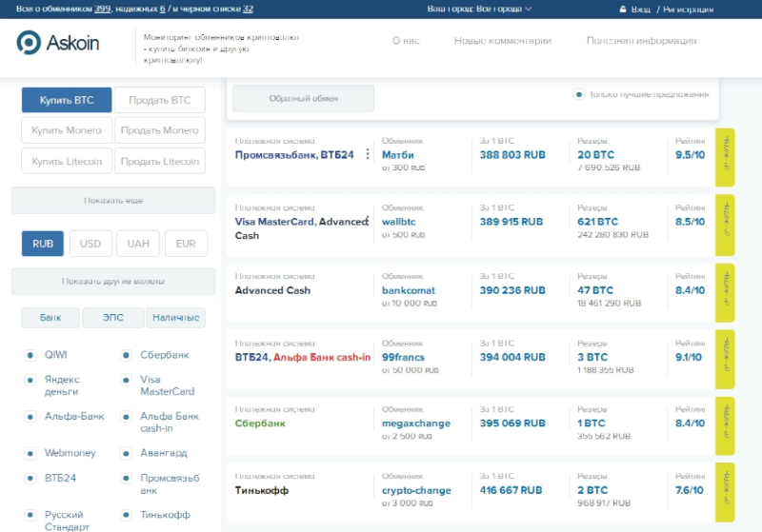The width and height of the screenshot is (762, 532).
Task: Select the UAH currency
Action: pos(138,244)
